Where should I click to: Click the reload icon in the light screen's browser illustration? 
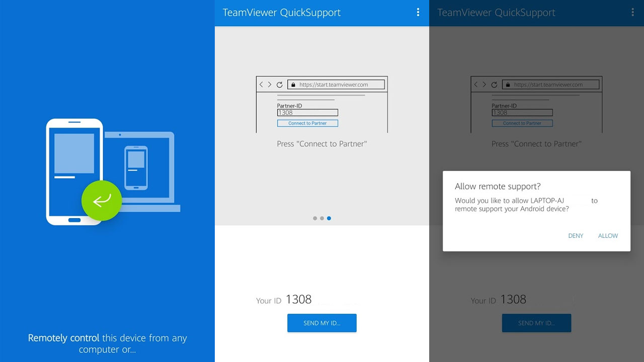click(x=280, y=85)
